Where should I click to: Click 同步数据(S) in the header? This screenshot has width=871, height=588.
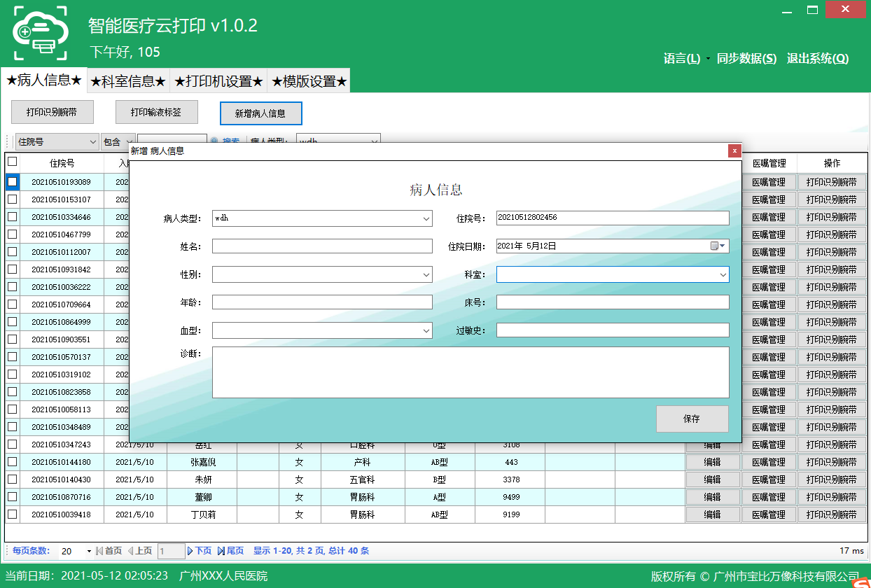click(x=746, y=59)
